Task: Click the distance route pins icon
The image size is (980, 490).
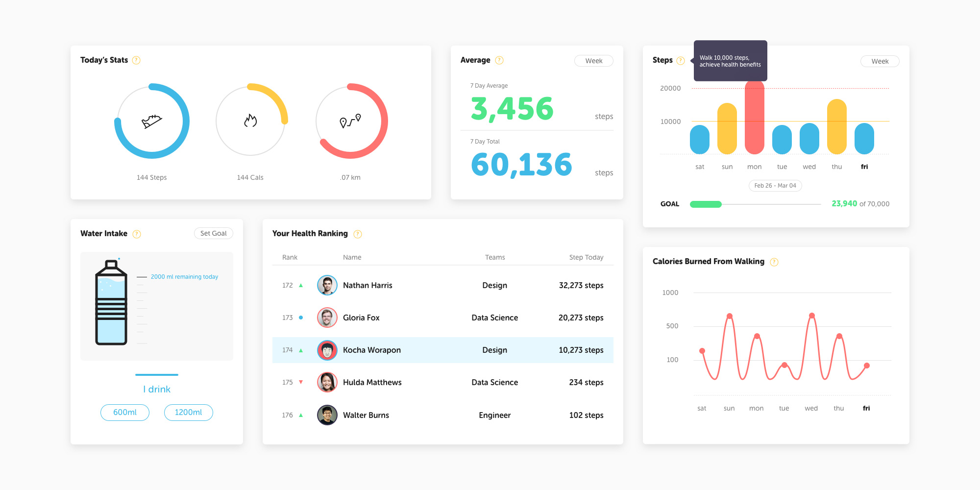Action: (350, 121)
